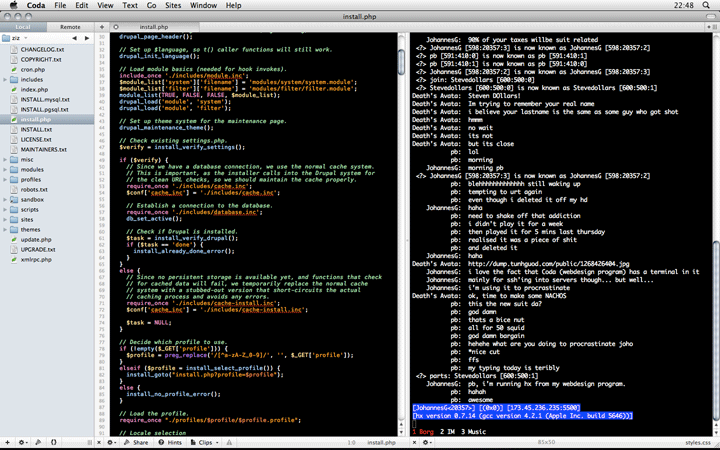This screenshot has height=450, width=720.
Task: Open the terminal pane gear menu
Action: [427, 442]
